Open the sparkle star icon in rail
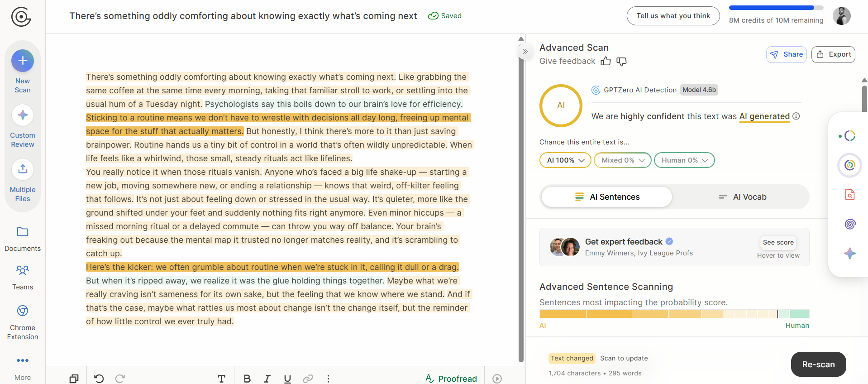Screen dimensions: 868x384 click(849, 253)
